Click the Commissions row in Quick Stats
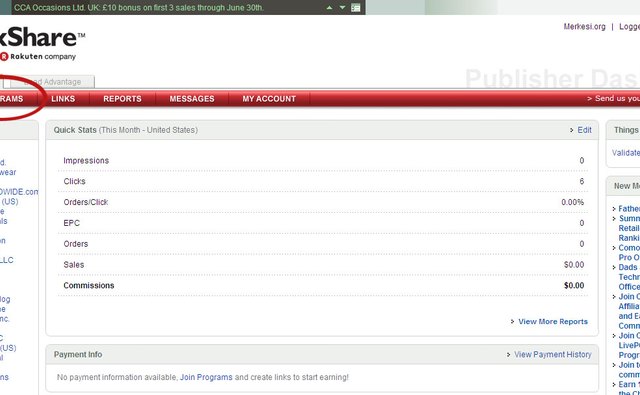The image size is (640, 395). click(324, 286)
